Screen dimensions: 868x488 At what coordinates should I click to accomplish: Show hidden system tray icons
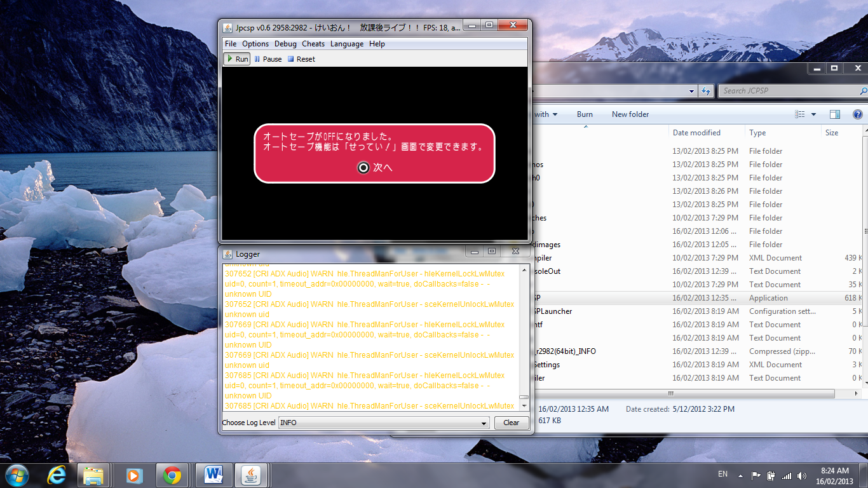coord(740,475)
